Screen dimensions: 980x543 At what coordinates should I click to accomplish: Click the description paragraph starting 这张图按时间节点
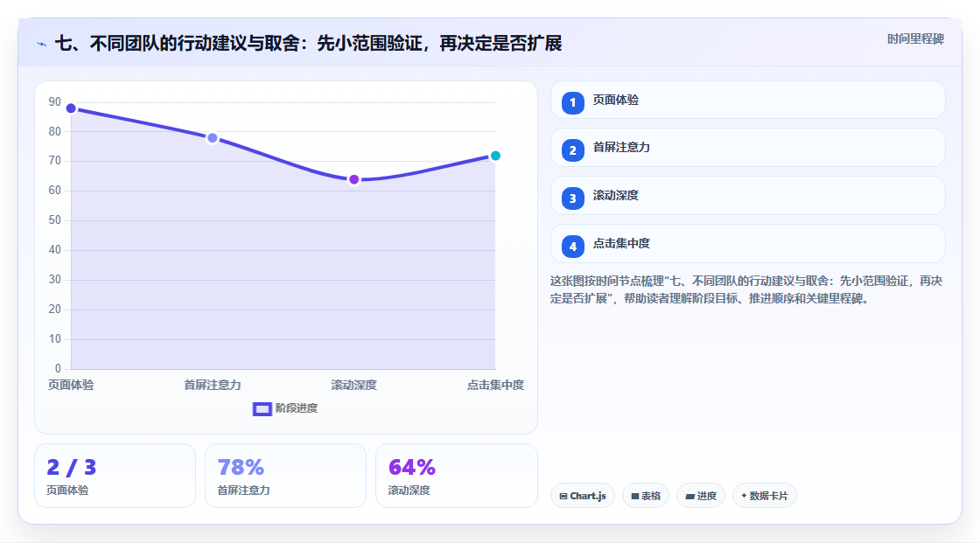point(746,290)
